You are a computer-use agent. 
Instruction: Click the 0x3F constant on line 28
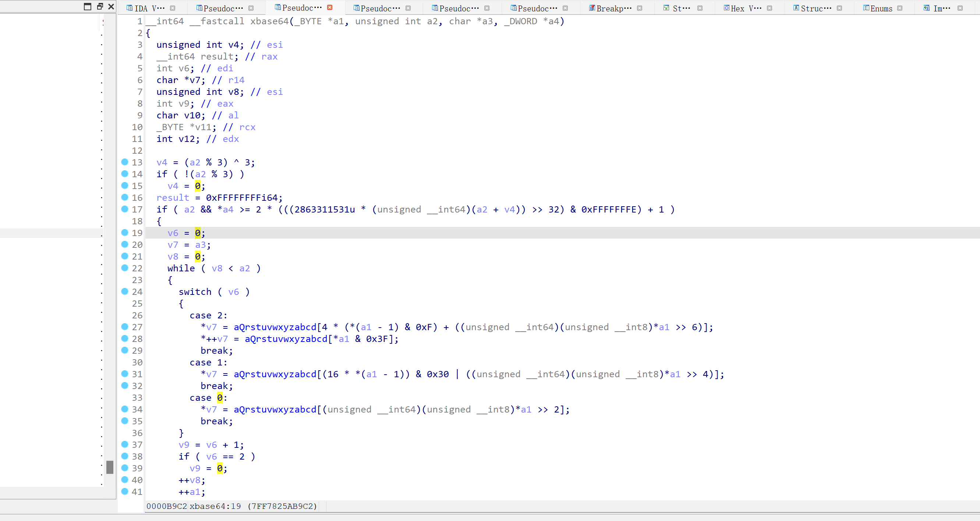pyautogui.click(x=377, y=339)
